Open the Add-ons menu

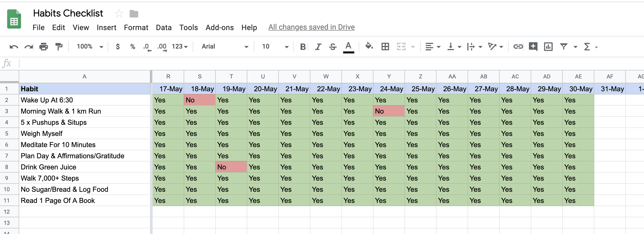(x=220, y=27)
